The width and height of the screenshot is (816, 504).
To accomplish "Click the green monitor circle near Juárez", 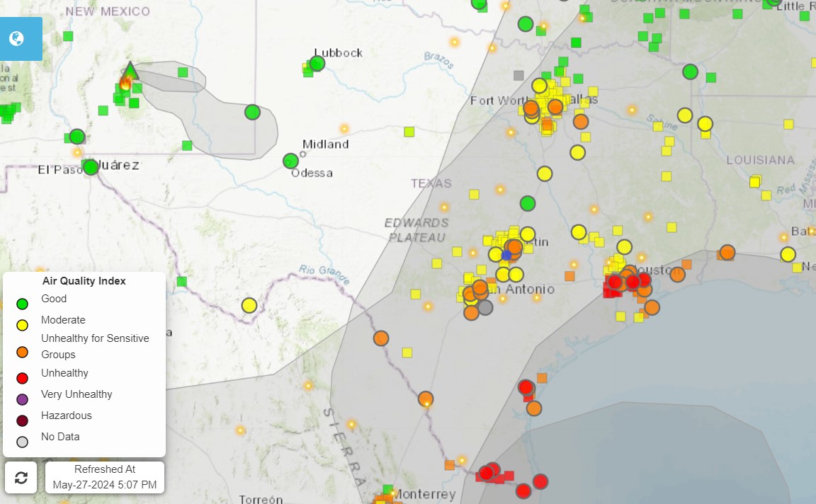I will [x=91, y=167].
